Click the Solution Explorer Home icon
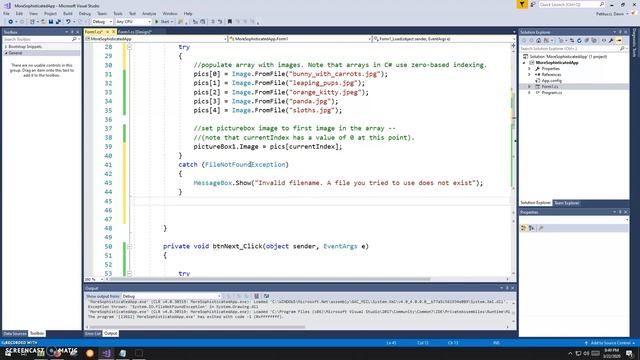The width and height of the screenshot is (640, 360). pos(539,40)
